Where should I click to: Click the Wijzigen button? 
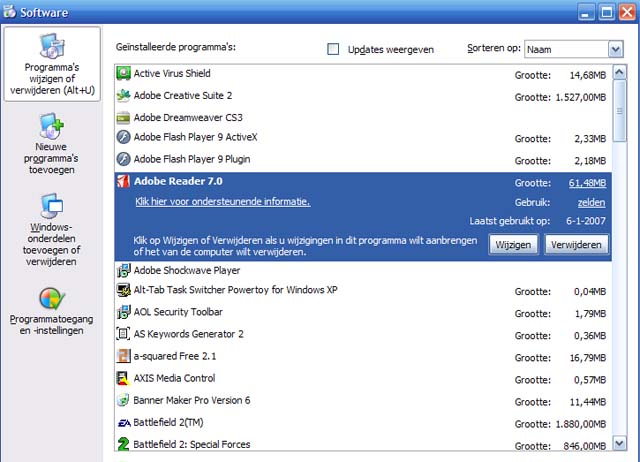(x=513, y=244)
